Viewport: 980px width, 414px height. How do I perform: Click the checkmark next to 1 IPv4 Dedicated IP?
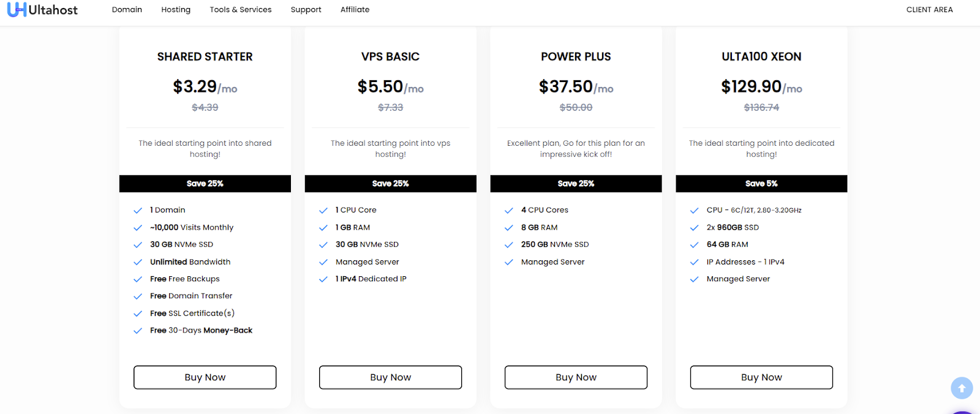pos(323,279)
